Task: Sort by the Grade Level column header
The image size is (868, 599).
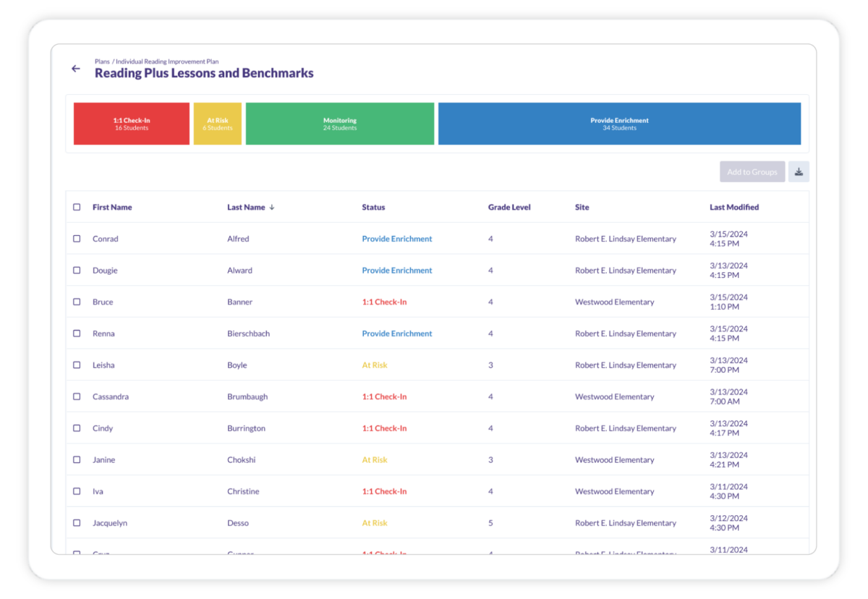Action: 509,208
